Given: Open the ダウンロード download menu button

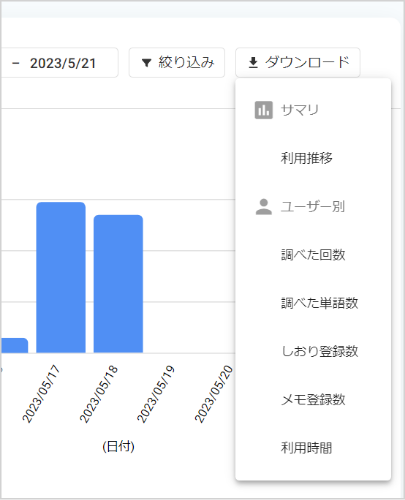Looking at the screenshot, I should click(x=298, y=63).
